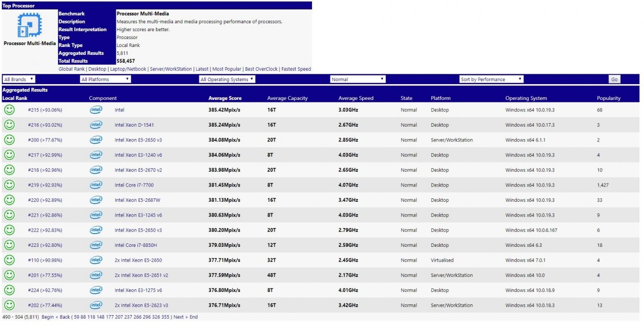Click the smiley icon in the Intel Xeon E5-2670 v2 row
Viewport: 644px width, 325px height.
[9, 170]
